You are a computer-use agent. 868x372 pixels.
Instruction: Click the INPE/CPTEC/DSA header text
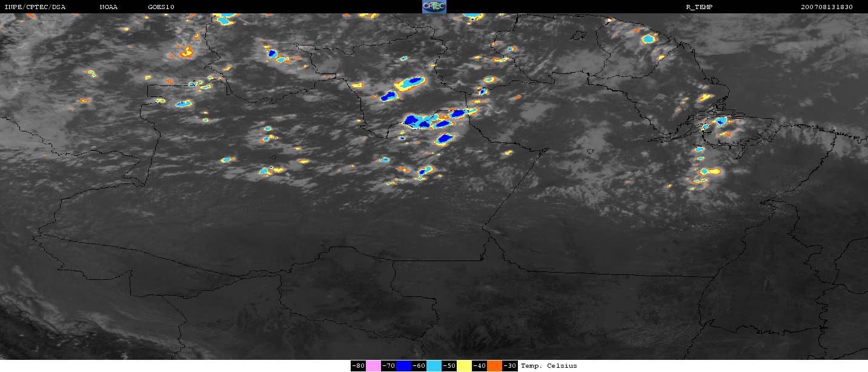pos(35,7)
